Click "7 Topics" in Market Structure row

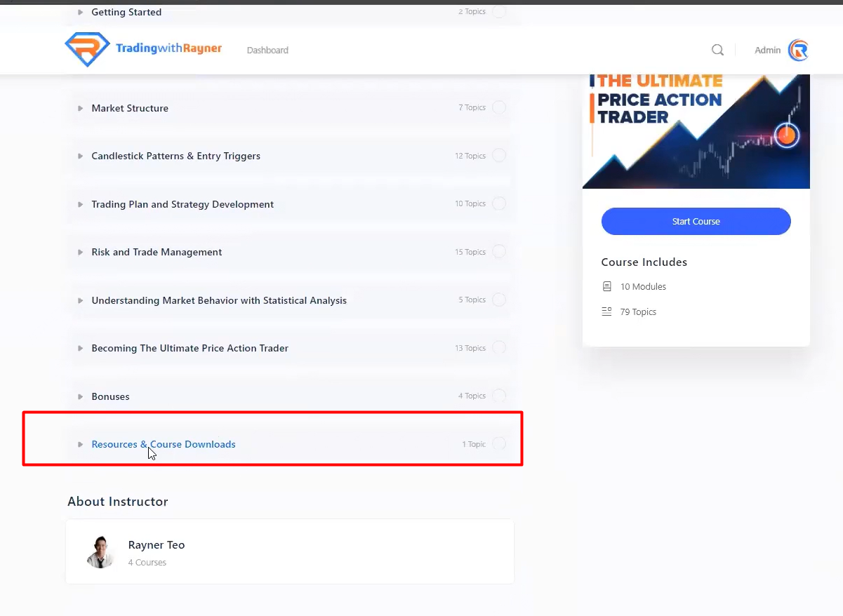[472, 107]
